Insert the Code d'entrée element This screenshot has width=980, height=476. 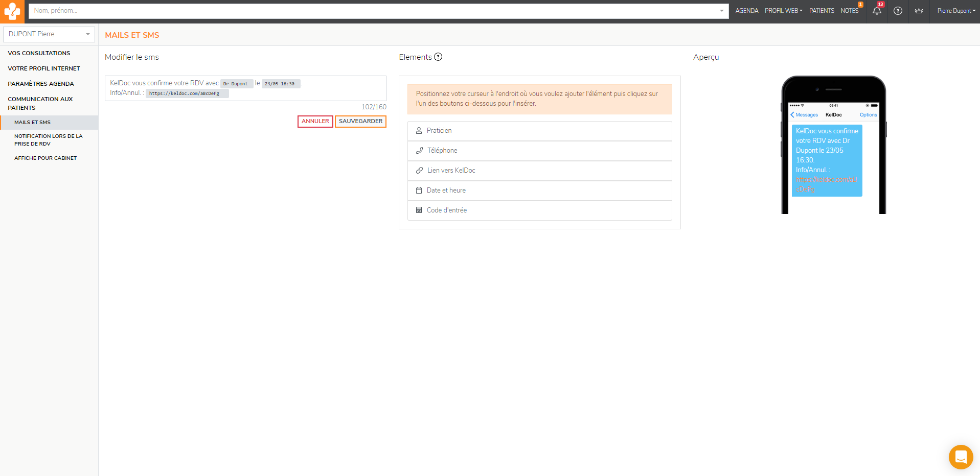[539, 210]
